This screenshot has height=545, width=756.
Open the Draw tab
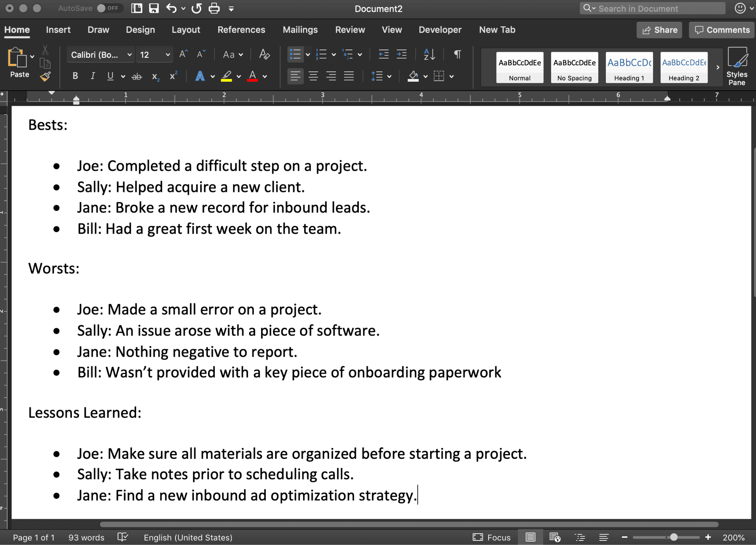pos(98,30)
